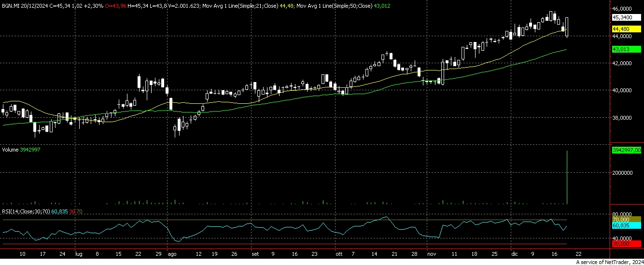Click the olive 70,000 RSI overbought tag
The image size is (644, 265).
627,220
